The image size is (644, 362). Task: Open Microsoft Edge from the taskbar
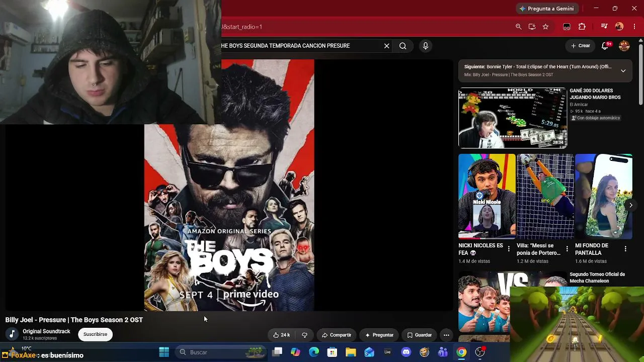point(314,352)
